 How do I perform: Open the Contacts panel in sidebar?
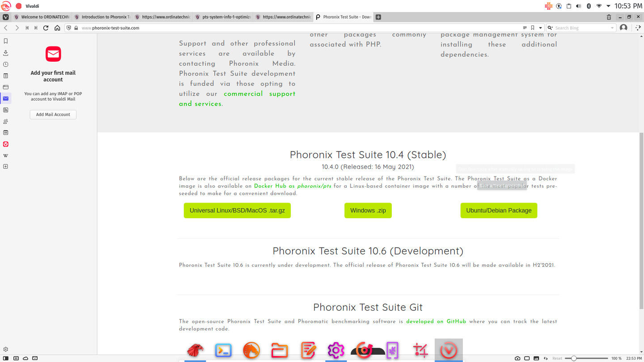pyautogui.click(x=6, y=122)
